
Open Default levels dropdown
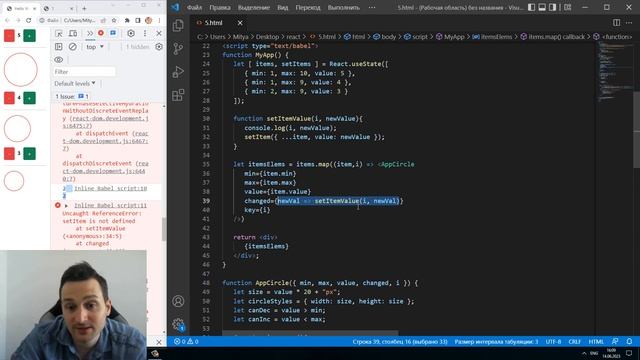75,83
